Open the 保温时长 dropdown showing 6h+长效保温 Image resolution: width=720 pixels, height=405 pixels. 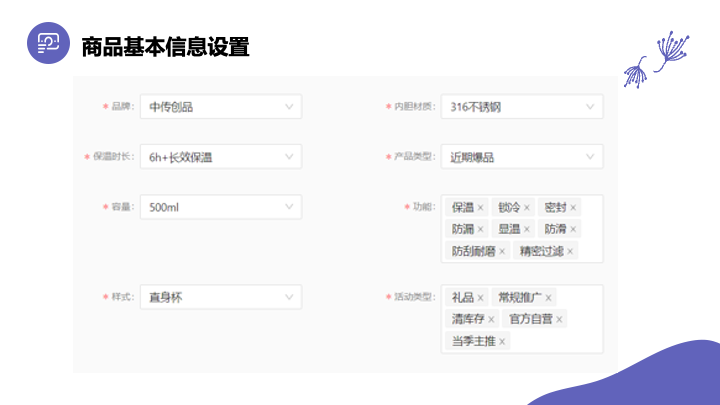[221, 157]
